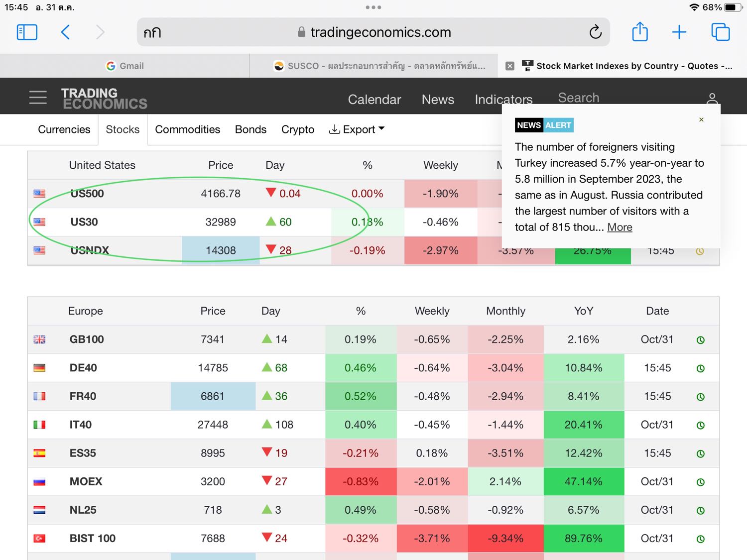Reload the tradingeconomics page

pyautogui.click(x=595, y=32)
